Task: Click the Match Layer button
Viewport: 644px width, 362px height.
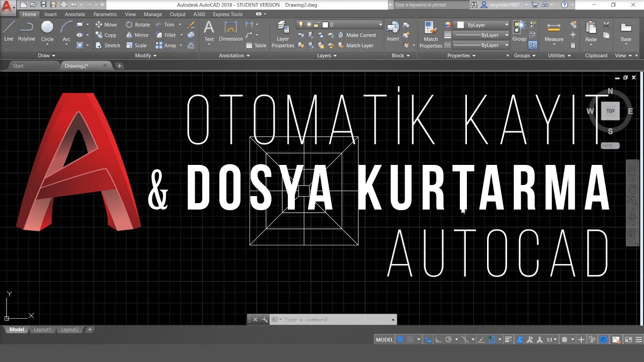Action: pos(356,45)
